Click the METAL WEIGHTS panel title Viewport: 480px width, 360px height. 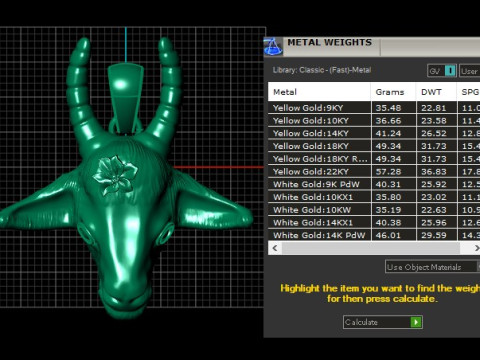click(x=329, y=42)
